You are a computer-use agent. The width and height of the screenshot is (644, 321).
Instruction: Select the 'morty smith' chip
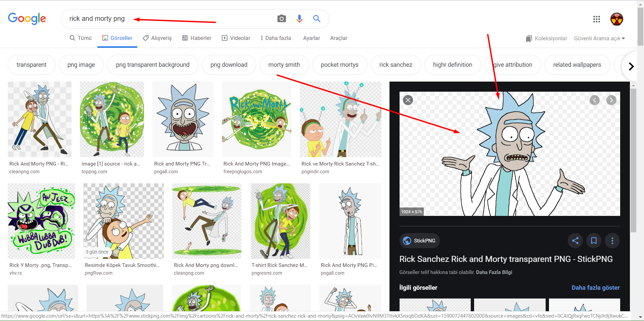pos(284,65)
